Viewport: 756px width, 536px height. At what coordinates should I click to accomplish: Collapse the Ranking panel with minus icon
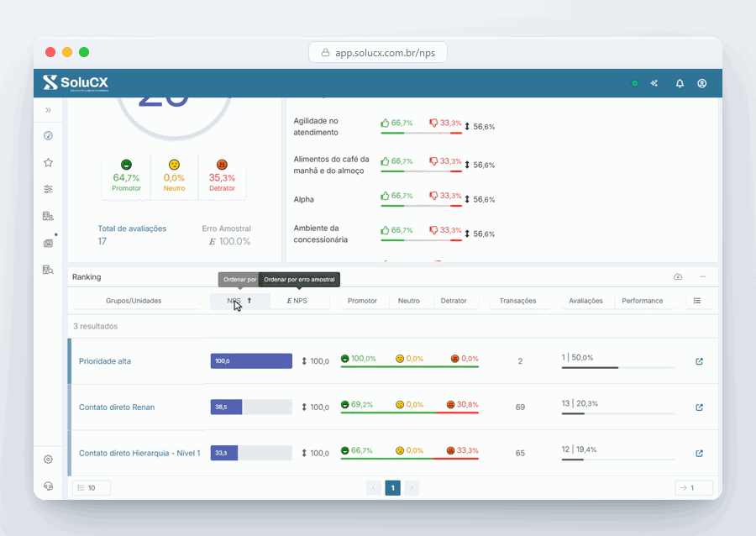click(x=702, y=276)
